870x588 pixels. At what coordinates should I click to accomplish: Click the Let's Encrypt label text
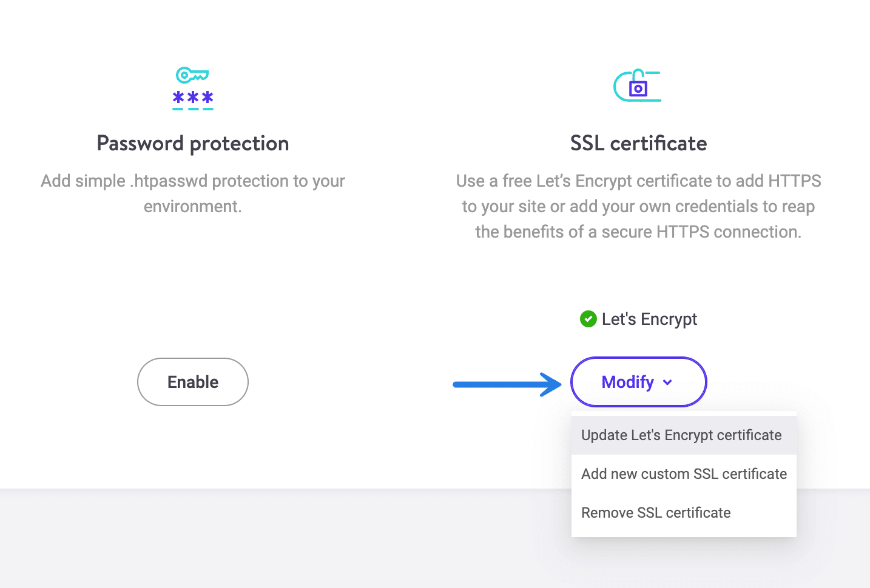click(x=649, y=319)
